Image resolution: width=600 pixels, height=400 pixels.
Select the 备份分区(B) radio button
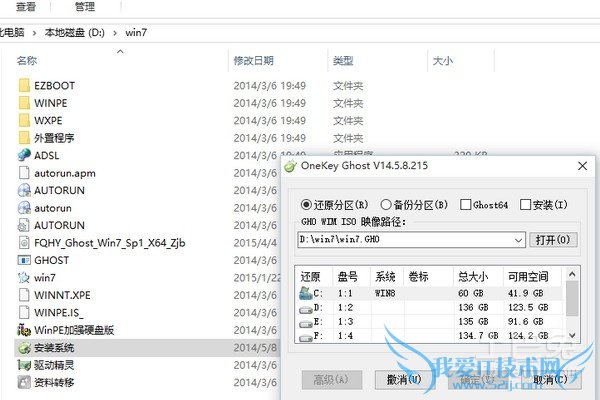pyautogui.click(x=386, y=205)
